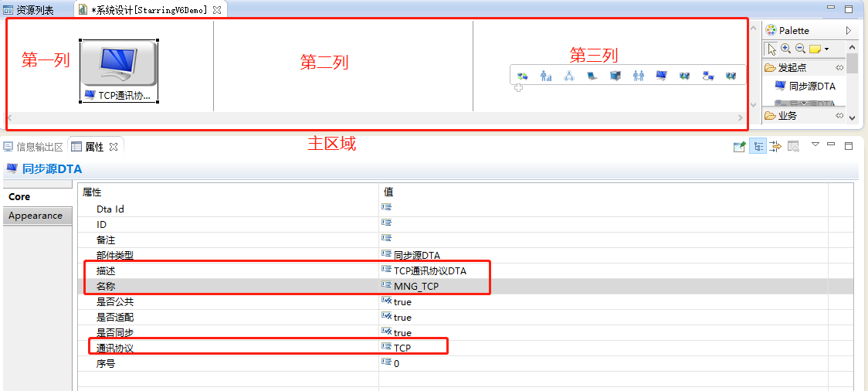
Task: Toggle Show Advanced Properties button
Action: [x=775, y=146]
